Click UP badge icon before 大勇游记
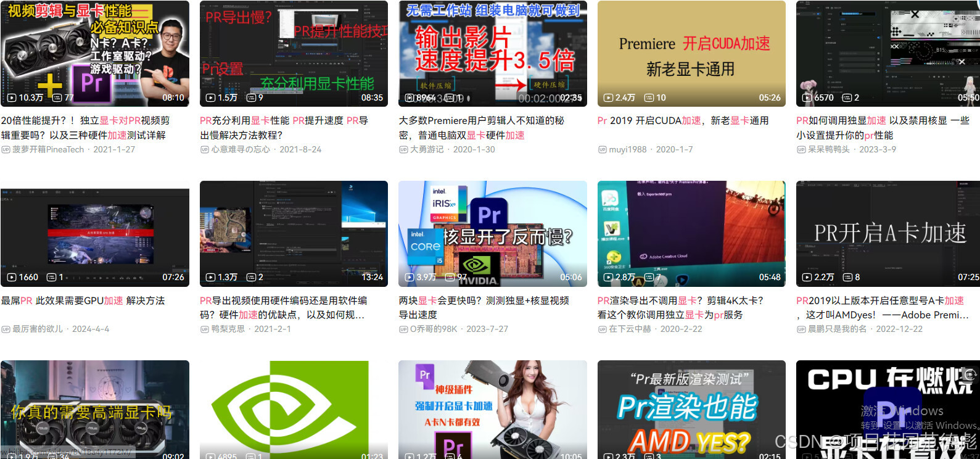This screenshot has height=459, width=980. 403,150
